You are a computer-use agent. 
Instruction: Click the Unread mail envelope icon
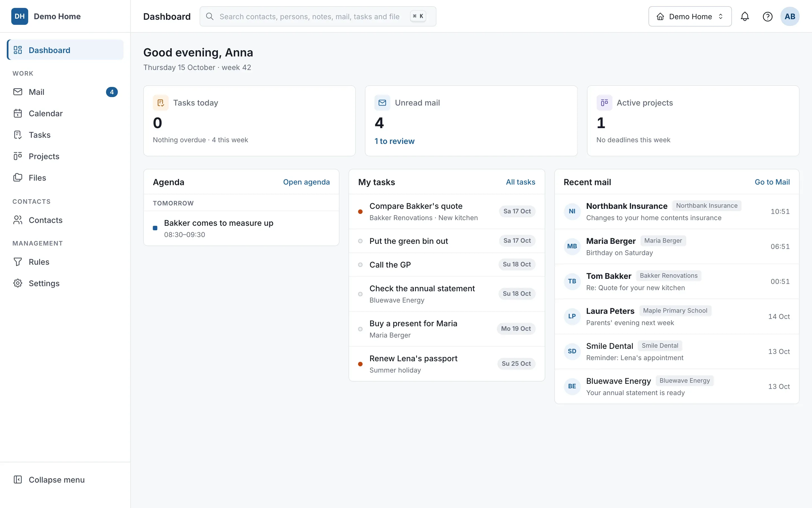click(x=382, y=103)
